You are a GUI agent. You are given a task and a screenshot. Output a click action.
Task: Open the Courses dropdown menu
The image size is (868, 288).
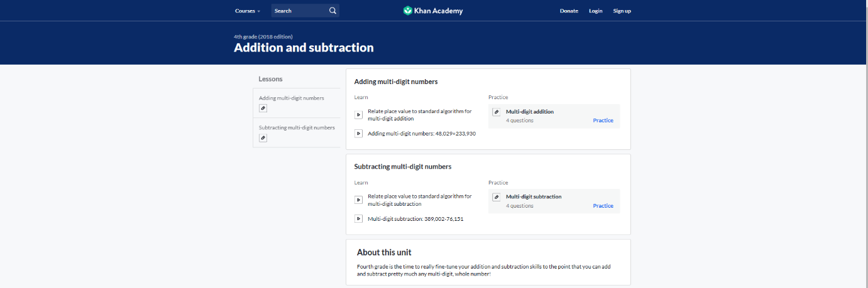248,11
